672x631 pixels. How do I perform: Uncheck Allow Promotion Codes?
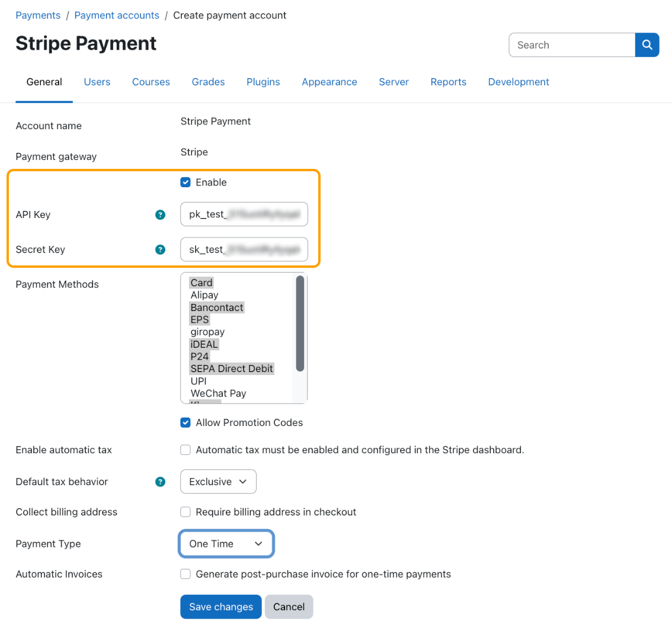[x=185, y=422]
